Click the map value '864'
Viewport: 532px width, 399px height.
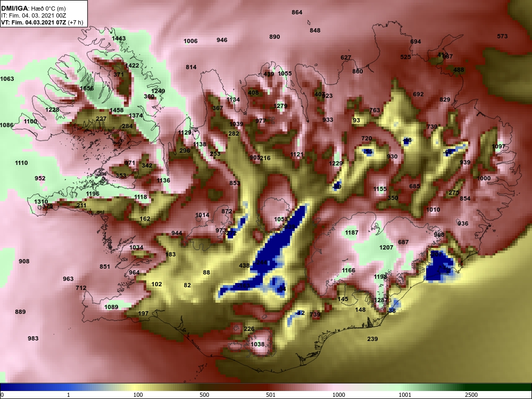pos(297,12)
